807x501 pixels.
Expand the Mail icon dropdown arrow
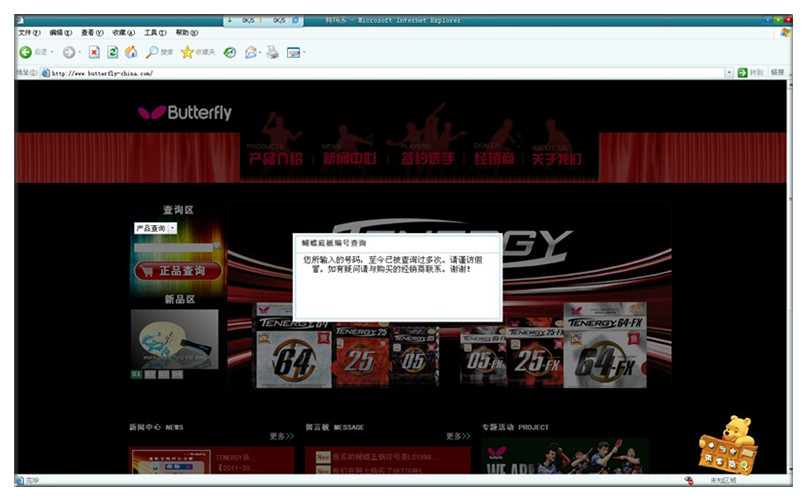click(x=260, y=52)
